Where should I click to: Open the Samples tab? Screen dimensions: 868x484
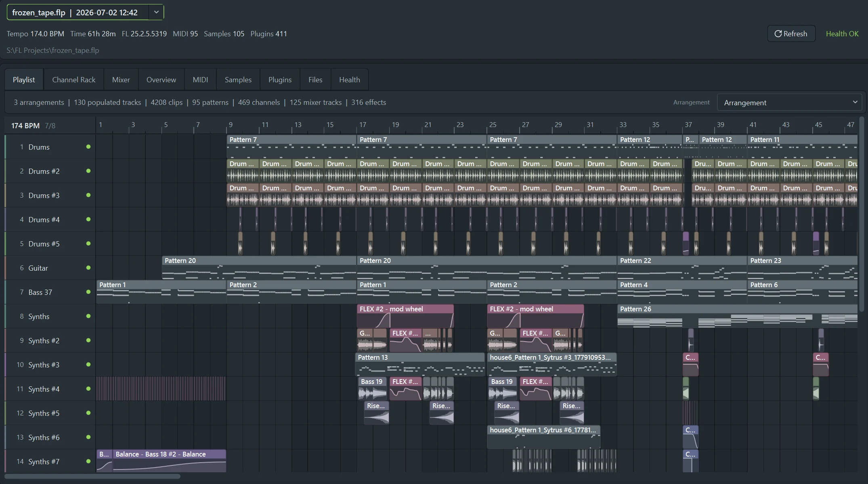coord(238,79)
